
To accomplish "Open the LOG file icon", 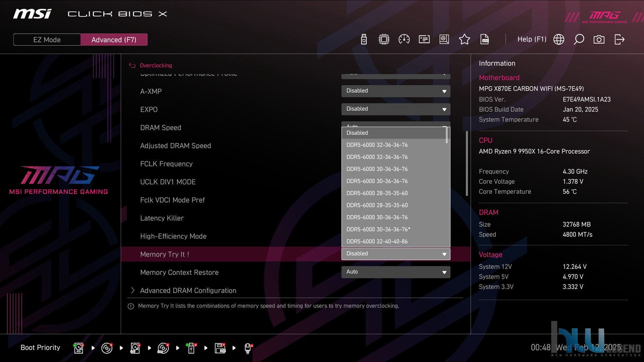I will tap(485, 39).
